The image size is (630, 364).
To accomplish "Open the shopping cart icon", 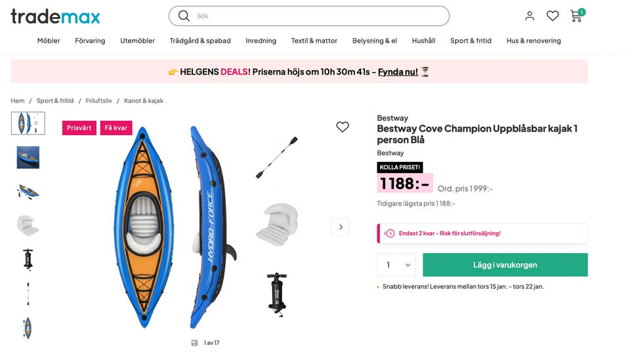I will pyautogui.click(x=576, y=16).
